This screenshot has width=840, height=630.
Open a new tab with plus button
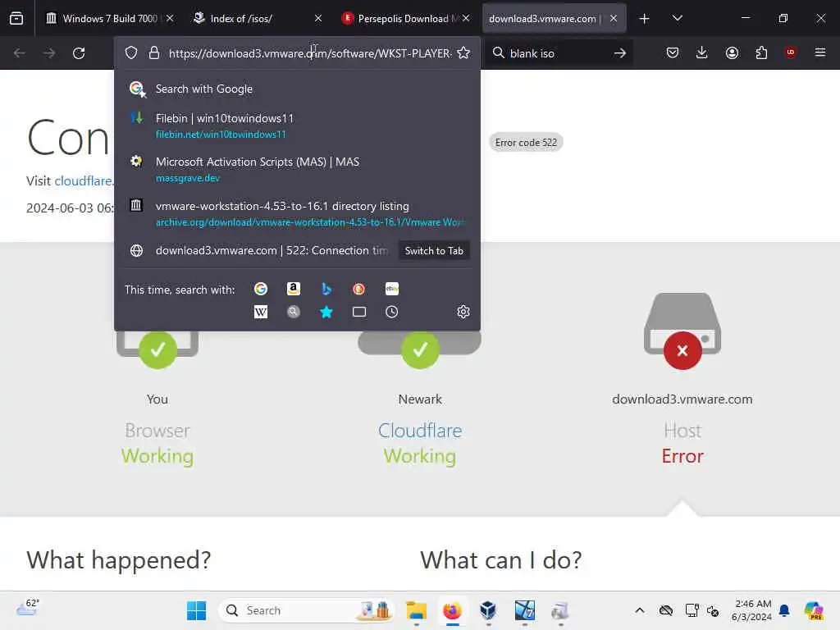645,19
